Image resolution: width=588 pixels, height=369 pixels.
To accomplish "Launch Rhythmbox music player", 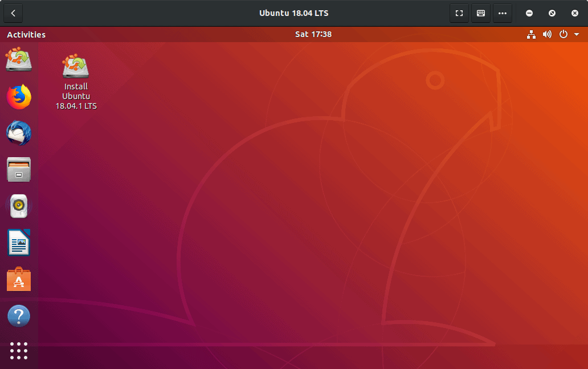I will click(19, 206).
